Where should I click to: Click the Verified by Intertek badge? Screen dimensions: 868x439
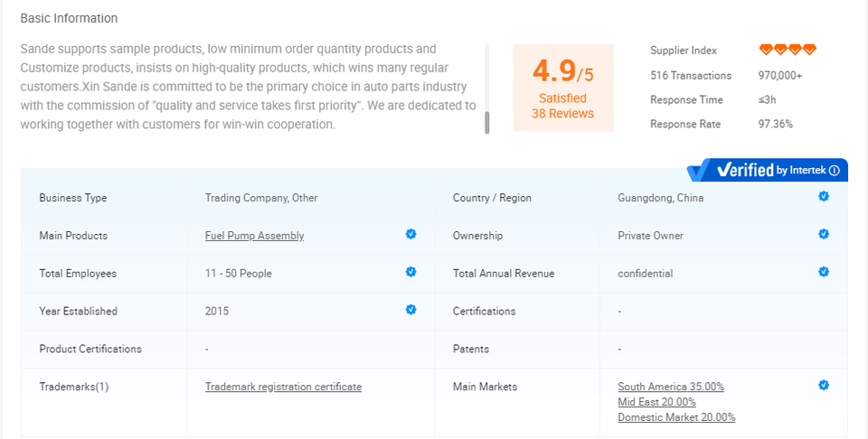point(767,170)
